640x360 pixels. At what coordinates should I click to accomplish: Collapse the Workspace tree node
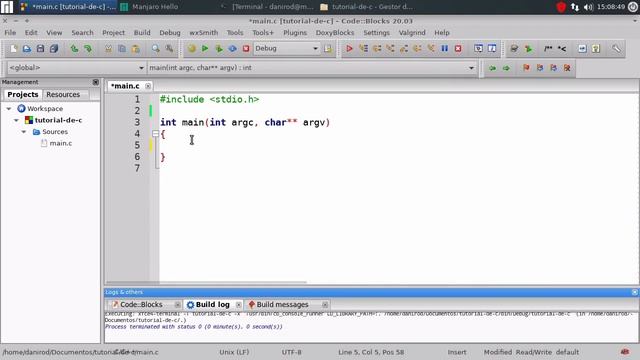(x=9, y=109)
